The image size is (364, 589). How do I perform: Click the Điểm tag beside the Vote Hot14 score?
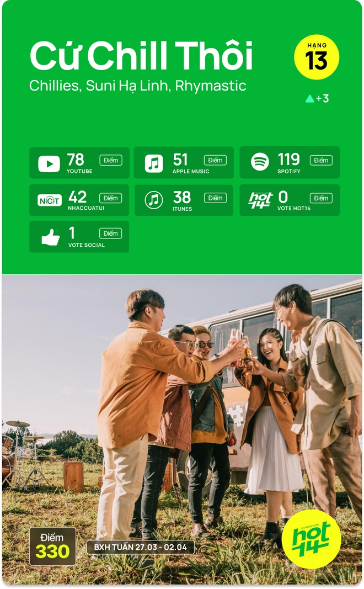[321, 198]
